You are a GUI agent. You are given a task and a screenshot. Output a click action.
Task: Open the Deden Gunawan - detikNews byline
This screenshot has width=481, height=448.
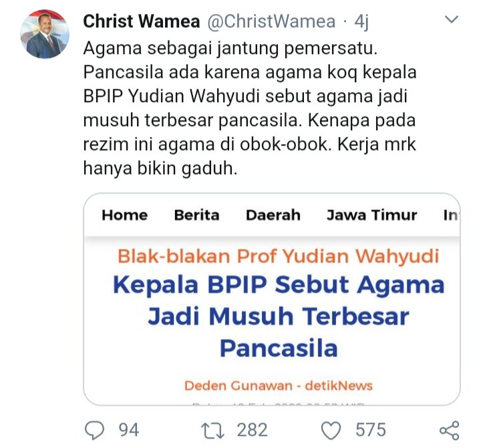click(x=279, y=385)
